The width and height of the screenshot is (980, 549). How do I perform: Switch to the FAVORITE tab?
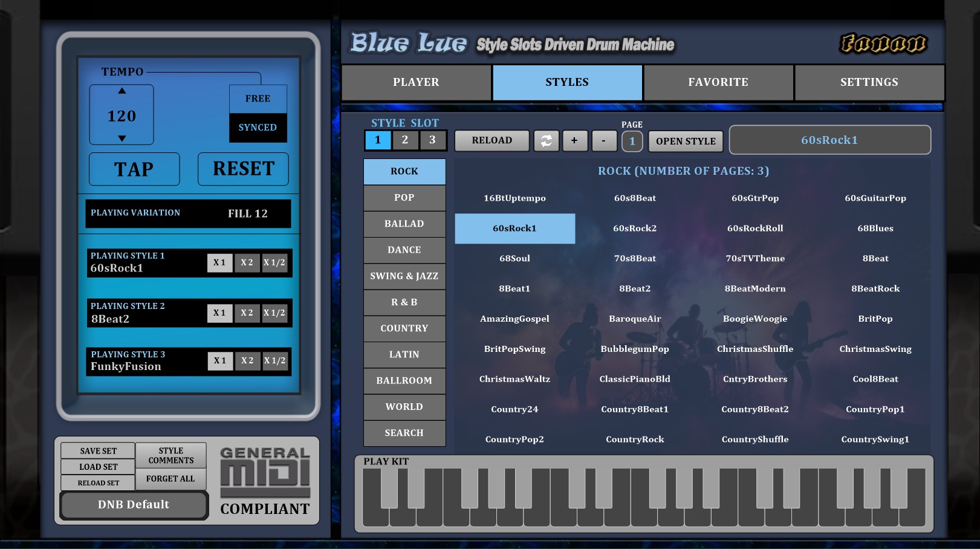718,82
